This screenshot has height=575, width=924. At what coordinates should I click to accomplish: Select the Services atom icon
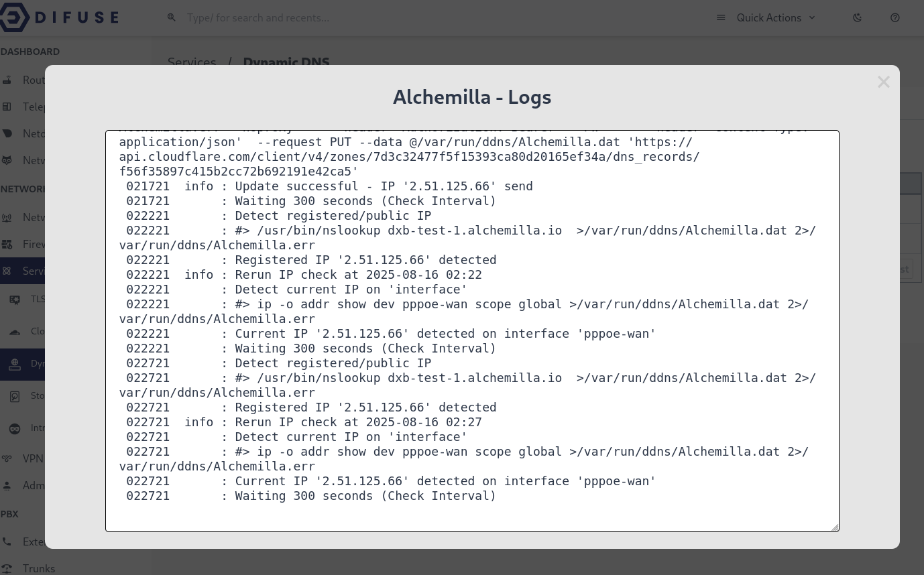tap(7, 271)
